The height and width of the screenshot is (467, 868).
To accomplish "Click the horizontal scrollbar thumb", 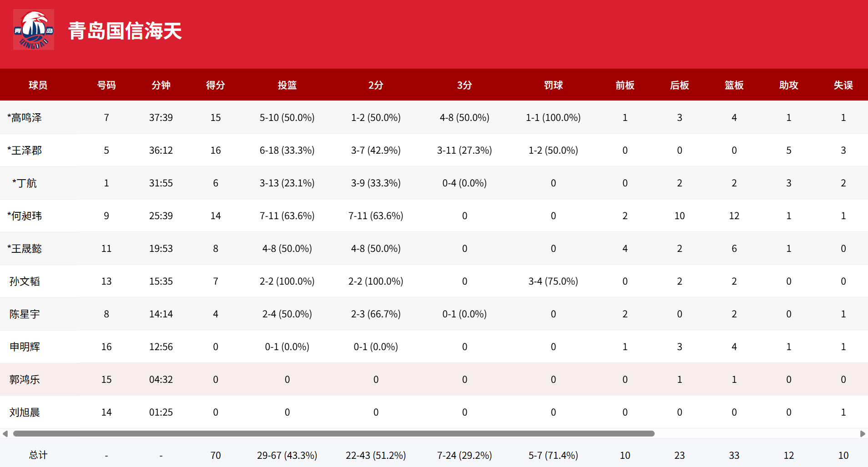I will [333, 433].
